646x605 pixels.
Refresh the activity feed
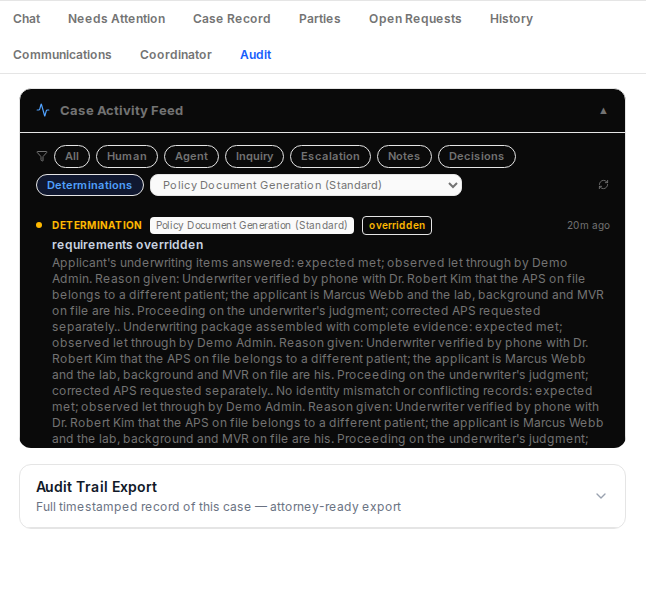click(x=603, y=185)
